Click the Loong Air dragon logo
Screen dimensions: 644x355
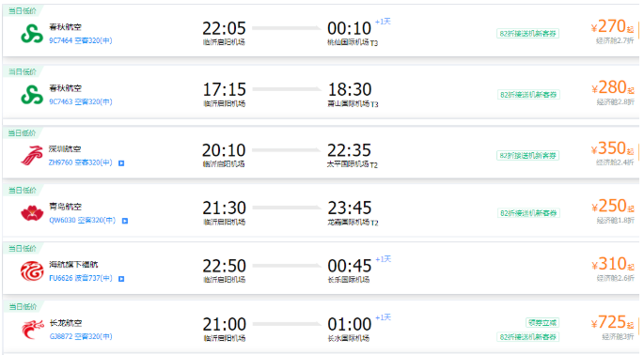pos(32,330)
